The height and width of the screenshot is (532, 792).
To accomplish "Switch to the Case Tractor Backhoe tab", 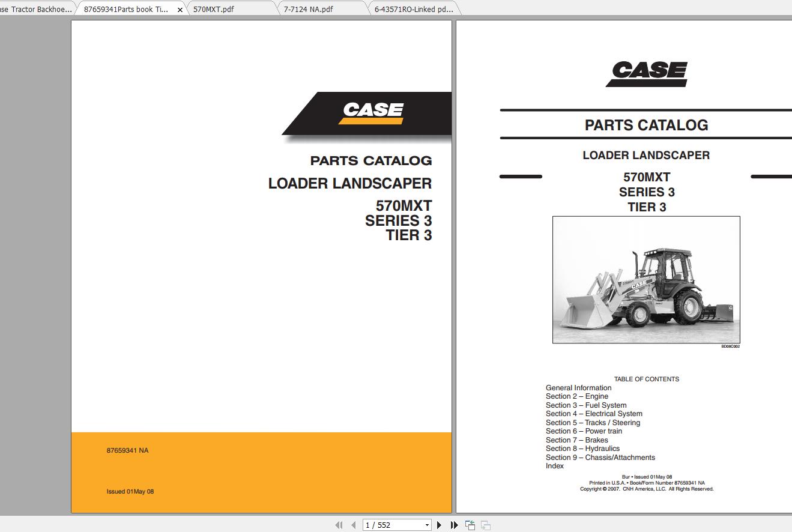I will (36, 9).
